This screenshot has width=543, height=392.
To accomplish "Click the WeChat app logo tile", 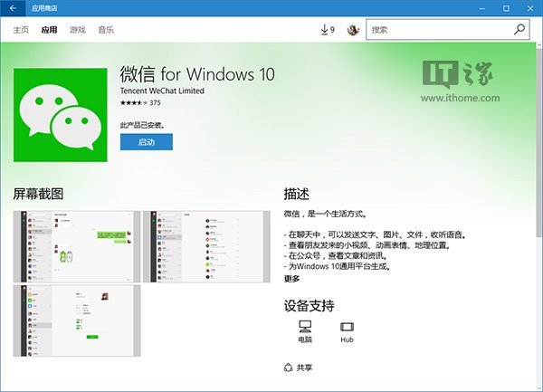I will 61,115.
